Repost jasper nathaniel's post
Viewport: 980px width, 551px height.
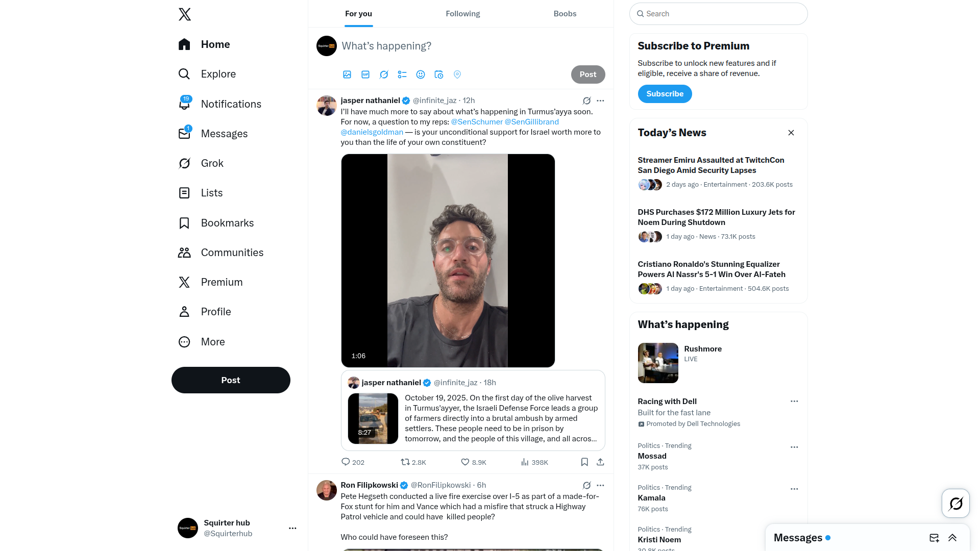(x=413, y=462)
